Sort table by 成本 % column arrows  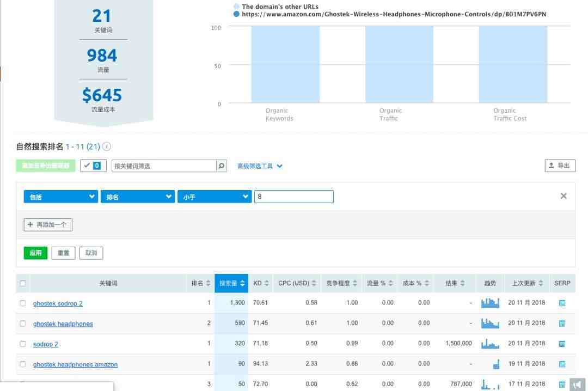427,283
